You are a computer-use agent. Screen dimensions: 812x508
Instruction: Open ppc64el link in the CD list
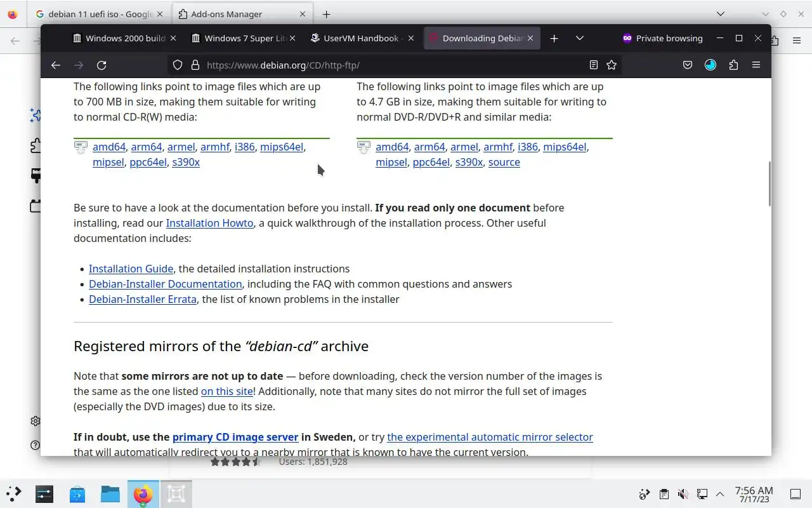click(148, 162)
